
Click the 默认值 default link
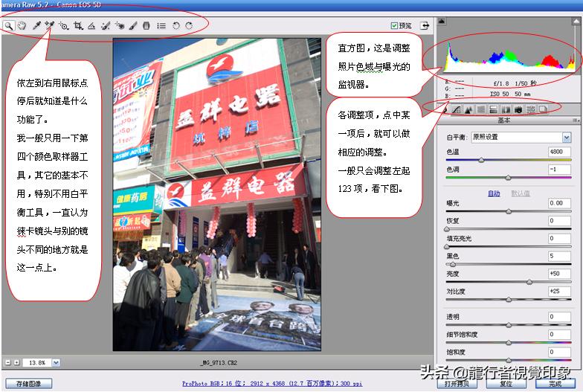[x=521, y=193]
